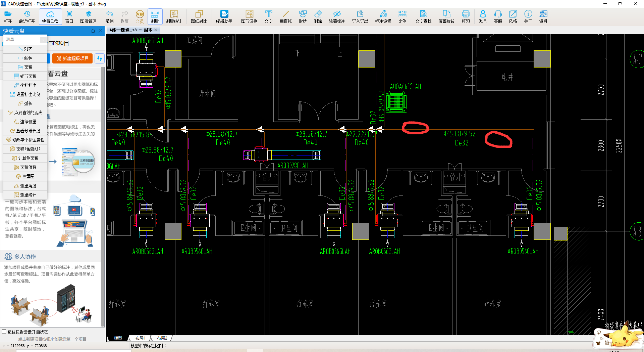Select the 文字 text tool

[268, 17]
